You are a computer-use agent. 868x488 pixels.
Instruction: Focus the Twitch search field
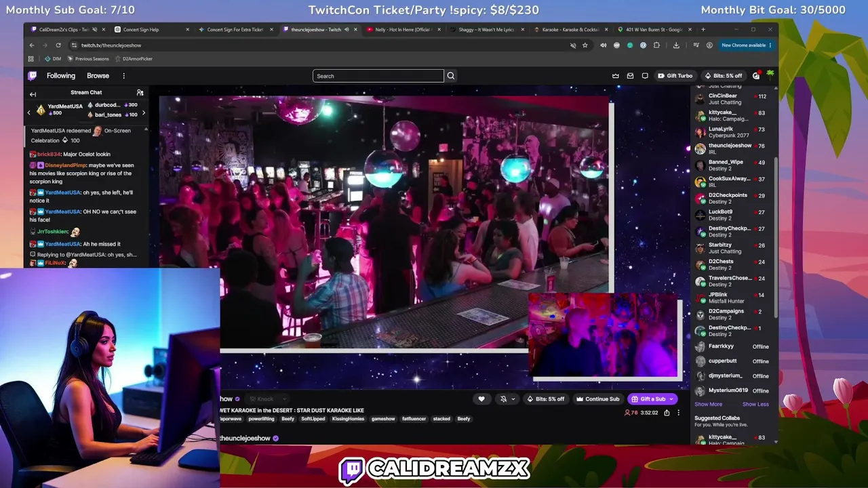(378, 76)
